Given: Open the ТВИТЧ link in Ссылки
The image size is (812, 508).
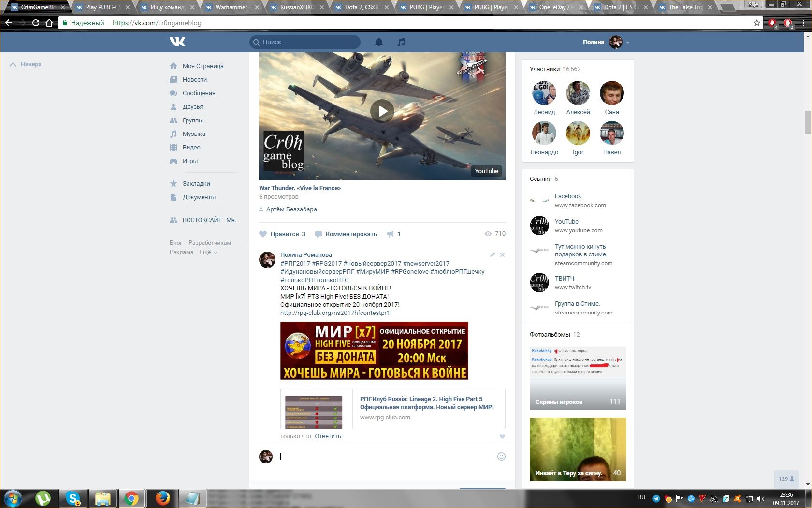Looking at the screenshot, I should pos(565,279).
